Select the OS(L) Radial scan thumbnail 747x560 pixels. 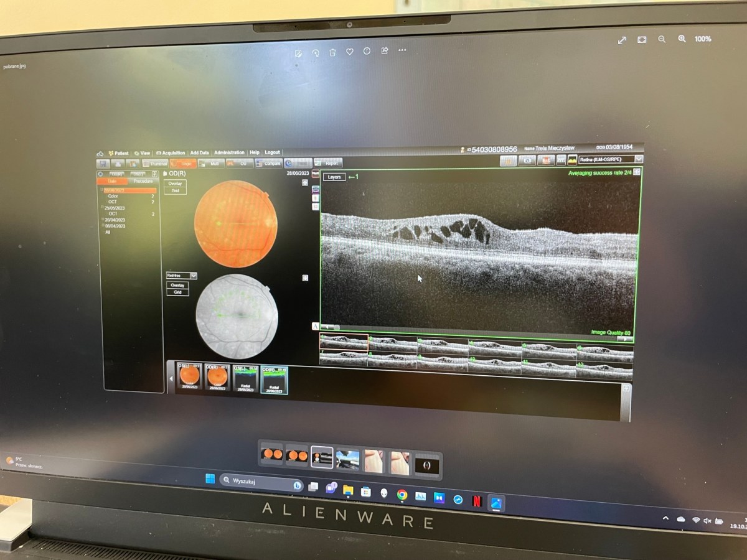coord(245,379)
